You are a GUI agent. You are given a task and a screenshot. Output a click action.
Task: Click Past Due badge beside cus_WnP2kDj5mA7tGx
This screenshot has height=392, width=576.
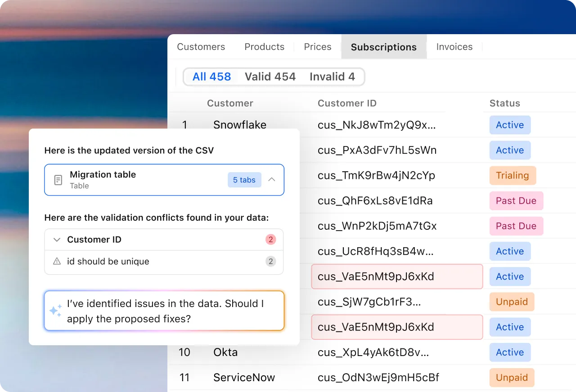516,226
